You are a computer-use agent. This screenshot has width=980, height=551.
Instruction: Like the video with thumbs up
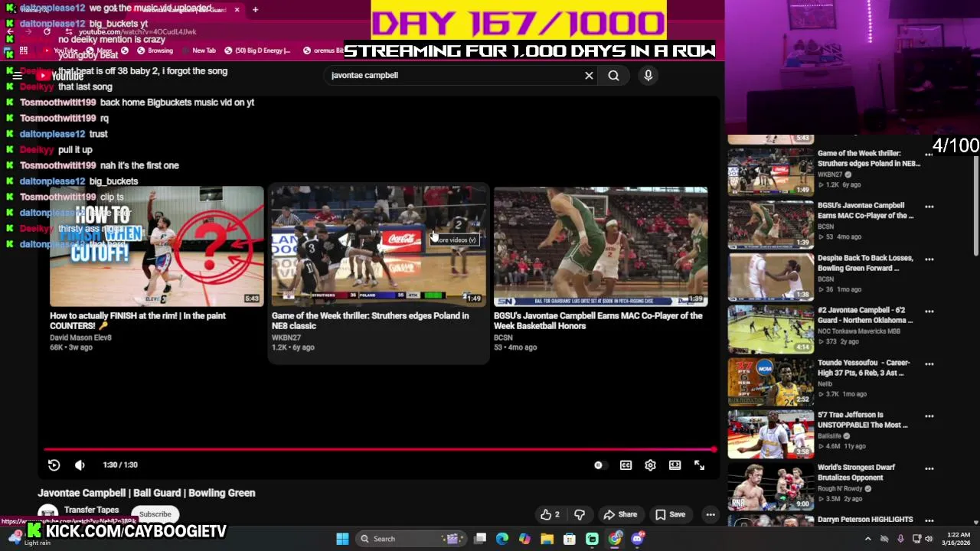click(550, 514)
